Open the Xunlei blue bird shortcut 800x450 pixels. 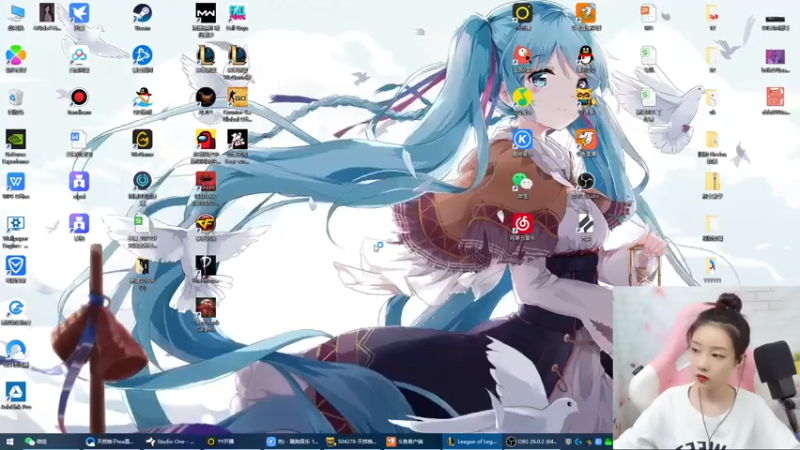click(79, 14)
